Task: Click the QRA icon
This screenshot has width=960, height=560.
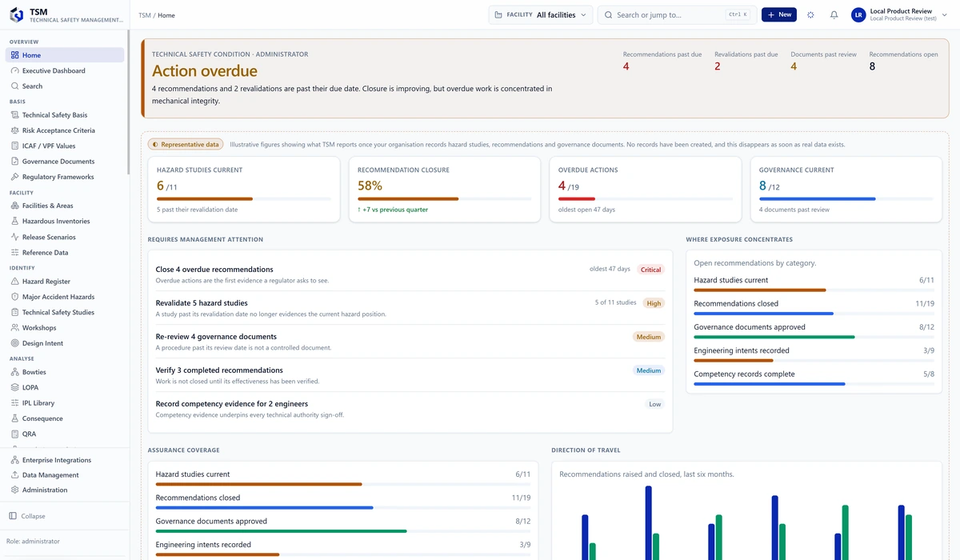Action: (14, 434)
